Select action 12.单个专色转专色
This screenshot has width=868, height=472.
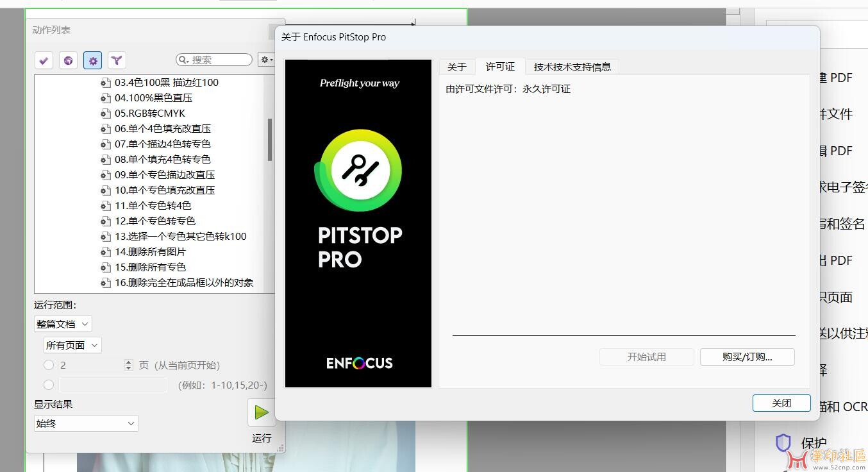click(x=154, y=221)
